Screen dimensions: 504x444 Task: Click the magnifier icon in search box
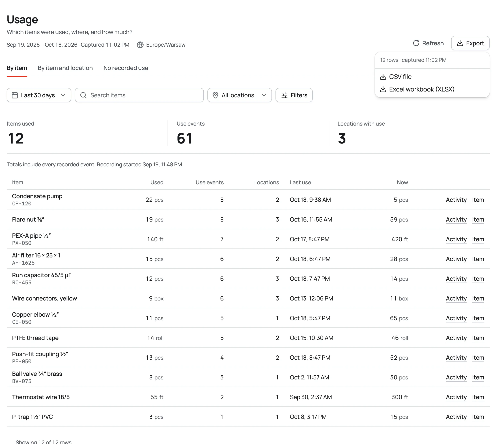pyautogui.click(x=83, y=95)
